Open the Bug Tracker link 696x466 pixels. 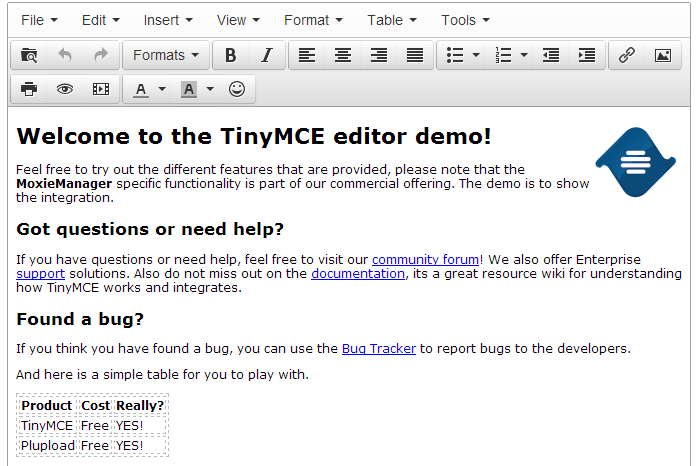point(378,349)
